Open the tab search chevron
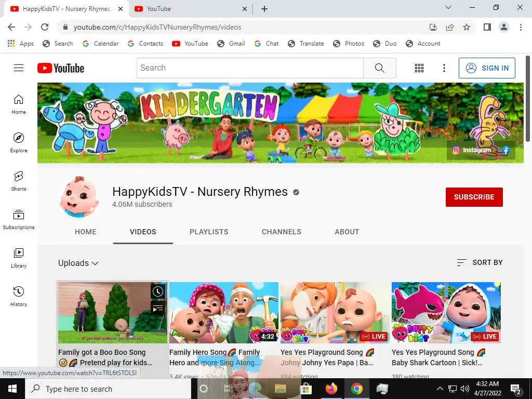This screenshot has width=532, height=399. point(448,7)
